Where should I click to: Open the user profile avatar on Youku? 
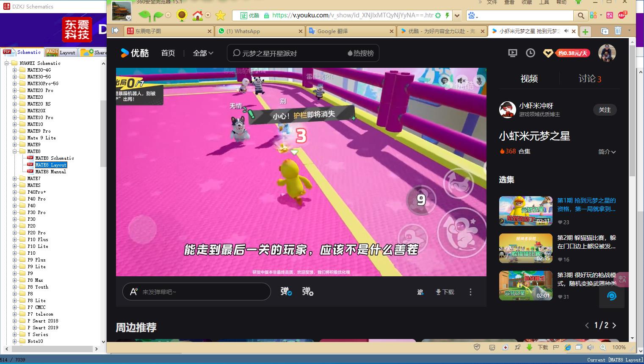607,53
